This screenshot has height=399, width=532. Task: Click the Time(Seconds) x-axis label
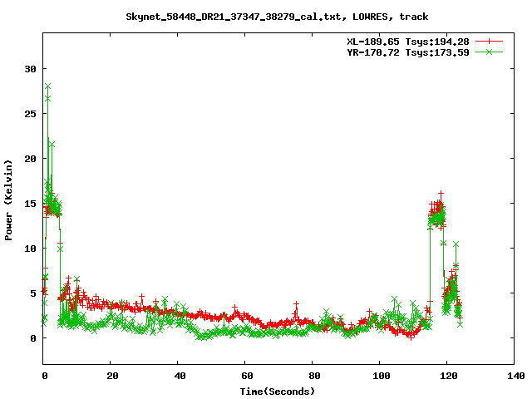tap(278, 392)
